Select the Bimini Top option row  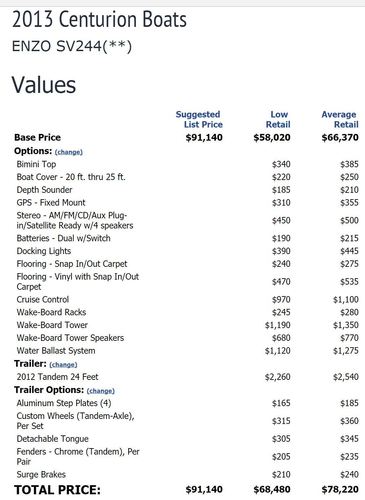pyautogui.click(x=187, y=164)
